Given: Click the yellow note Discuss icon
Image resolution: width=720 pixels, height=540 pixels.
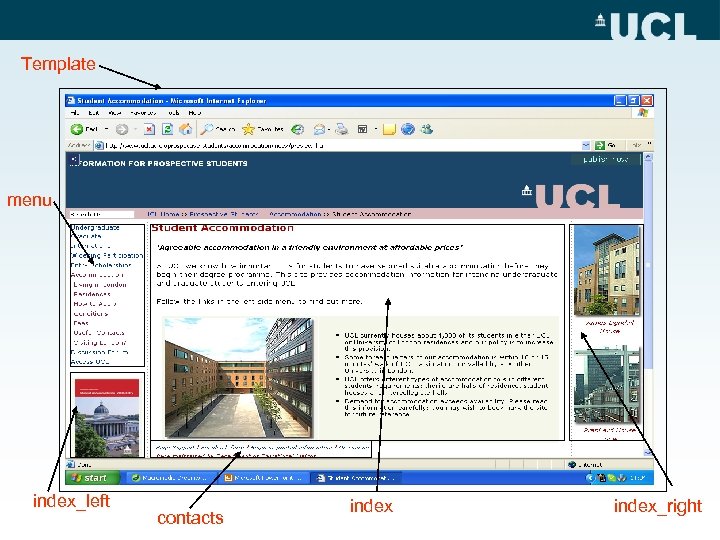Looking at the screenshot, I should (x=389, y=129).
